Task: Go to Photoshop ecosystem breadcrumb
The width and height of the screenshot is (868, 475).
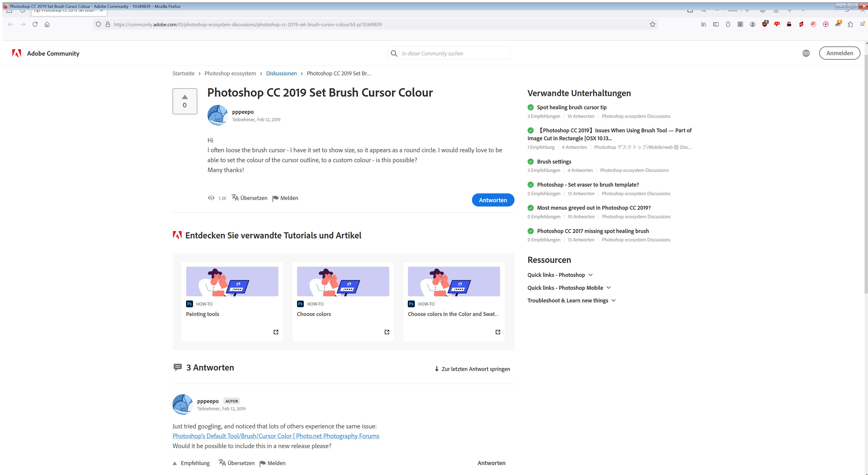Action: coord(230,74)
